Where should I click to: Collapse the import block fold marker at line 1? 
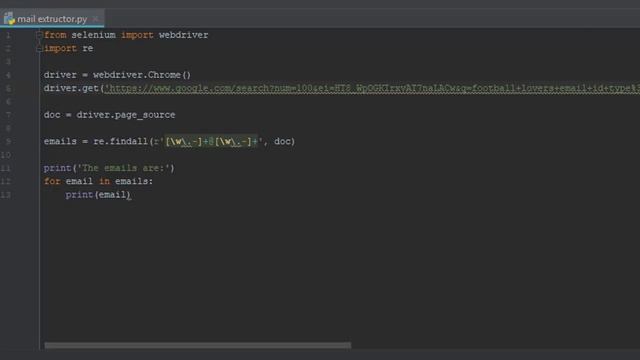[x=39, y=35]
